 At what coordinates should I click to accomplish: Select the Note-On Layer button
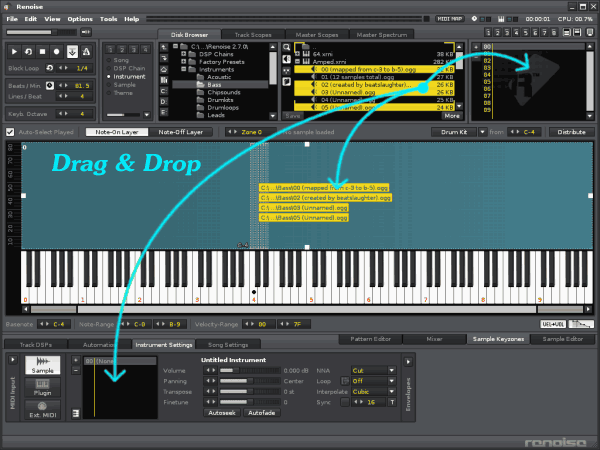(117, 132)
